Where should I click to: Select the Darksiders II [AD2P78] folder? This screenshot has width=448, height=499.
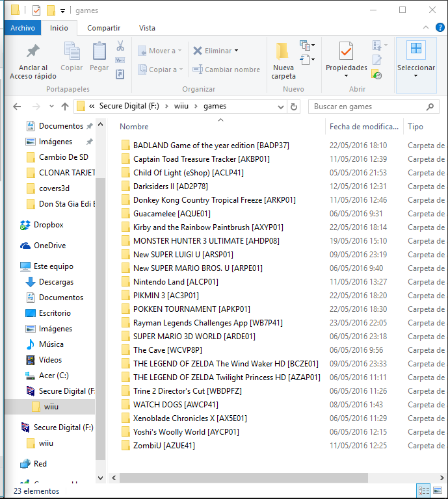165,186
